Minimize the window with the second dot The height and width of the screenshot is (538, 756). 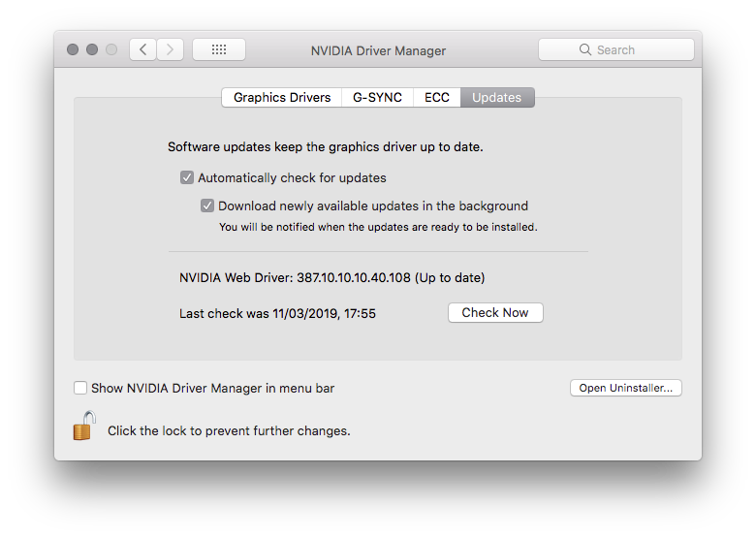pos(92,49)
